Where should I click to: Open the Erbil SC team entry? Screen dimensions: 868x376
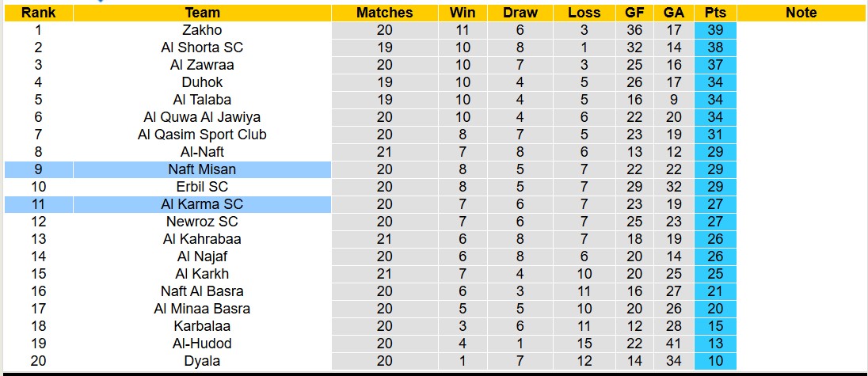[202, 187]
